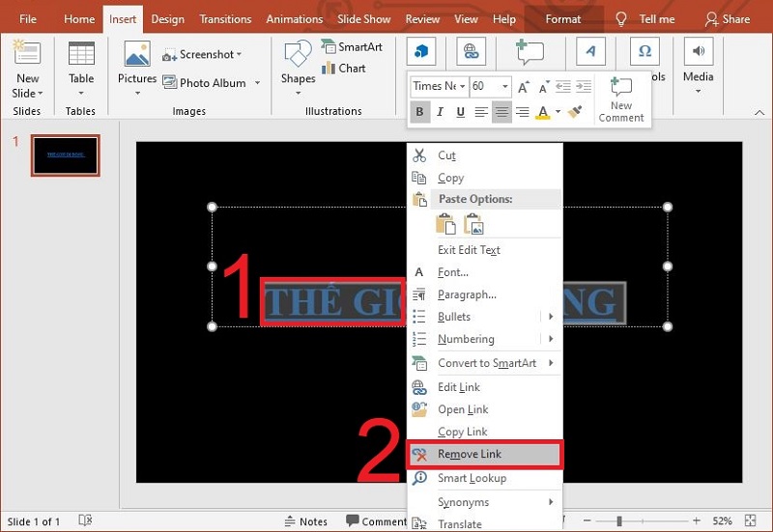773x532 pixels.
Task: Click the Format Painter brush
Action: (575, 112)
